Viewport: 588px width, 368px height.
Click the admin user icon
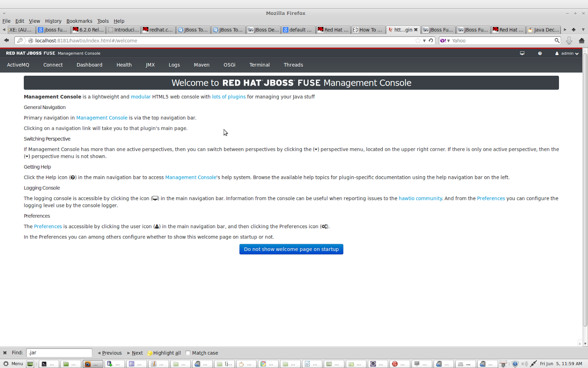coord(556,53)
